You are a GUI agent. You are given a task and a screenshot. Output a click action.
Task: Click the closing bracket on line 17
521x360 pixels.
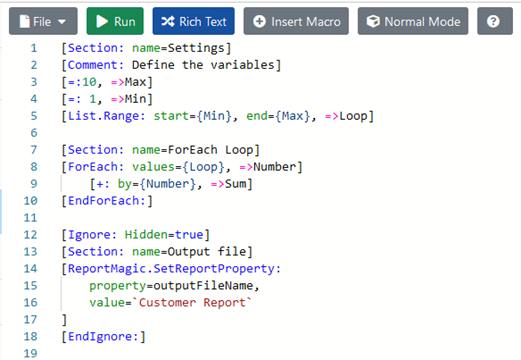coord(64,320)
